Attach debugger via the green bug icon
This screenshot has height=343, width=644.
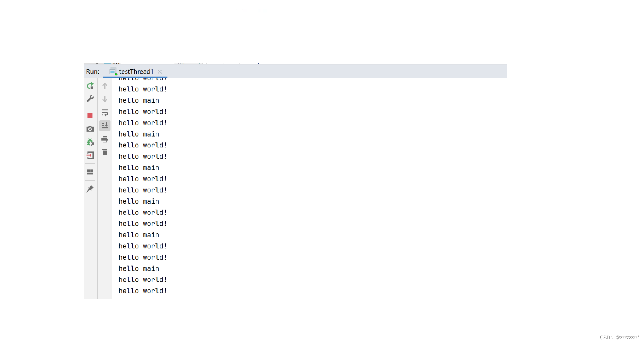point(90,142)
